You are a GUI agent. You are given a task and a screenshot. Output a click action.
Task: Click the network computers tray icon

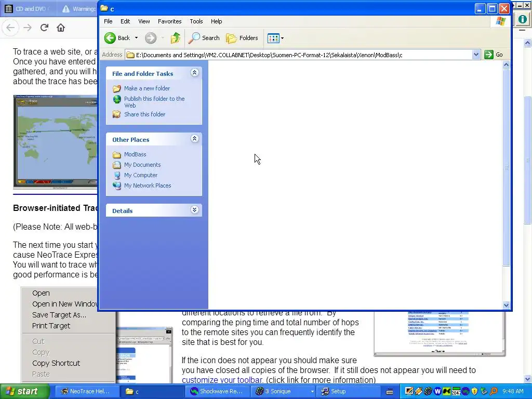click(x=484, y=392)
